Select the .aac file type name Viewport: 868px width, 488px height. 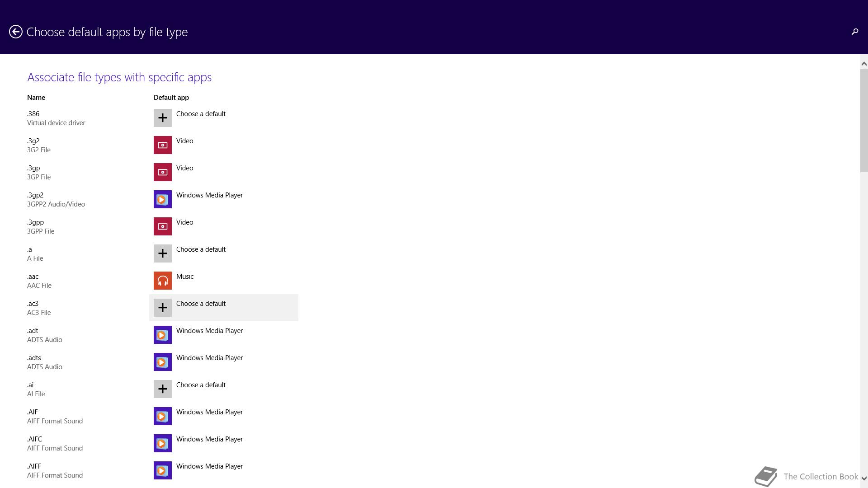pyautogui.click(x=33, y=277)
